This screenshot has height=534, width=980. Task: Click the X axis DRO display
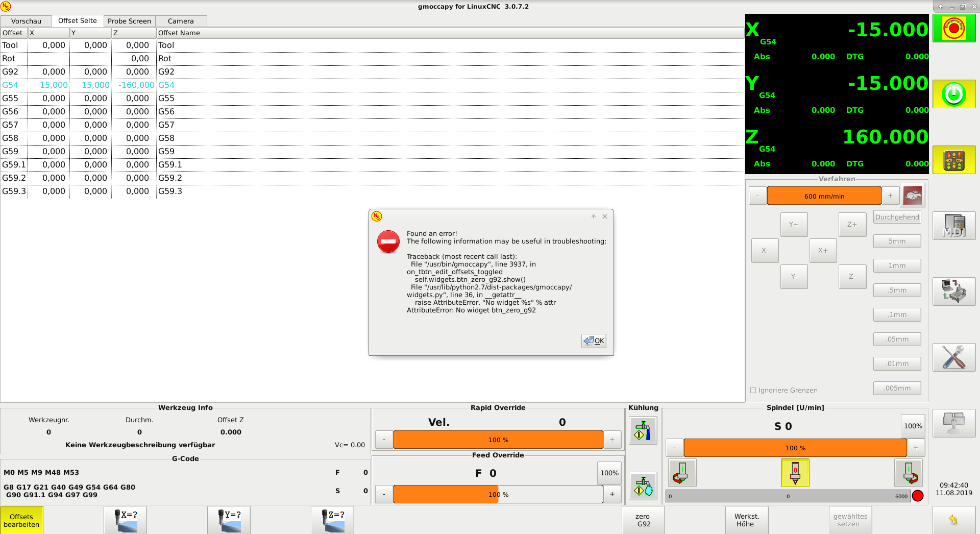coord(837,40)
